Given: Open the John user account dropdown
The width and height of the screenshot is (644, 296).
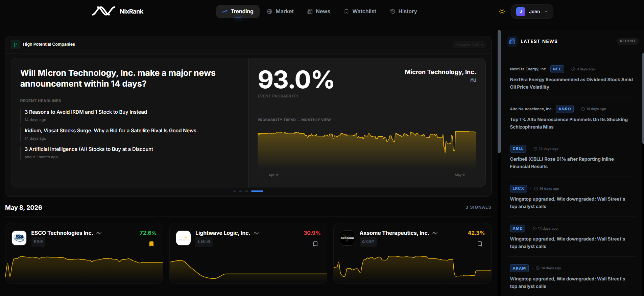Looking at the screenshot, I should 532,12.
